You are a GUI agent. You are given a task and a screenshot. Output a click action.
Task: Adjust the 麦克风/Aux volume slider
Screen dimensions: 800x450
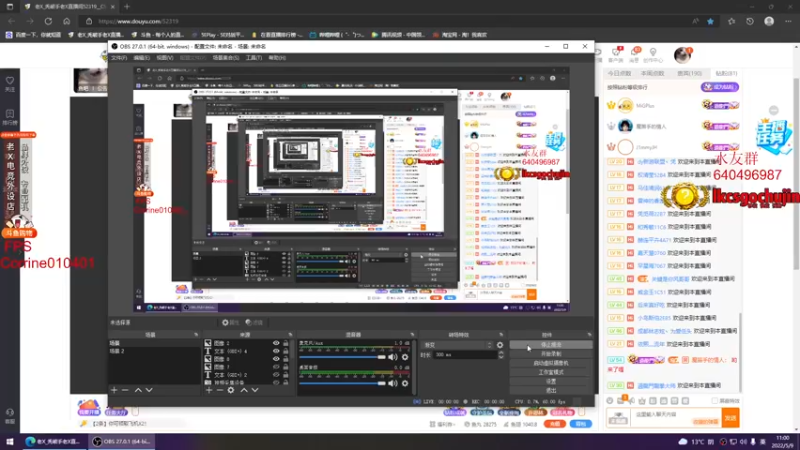pos(342,357)
